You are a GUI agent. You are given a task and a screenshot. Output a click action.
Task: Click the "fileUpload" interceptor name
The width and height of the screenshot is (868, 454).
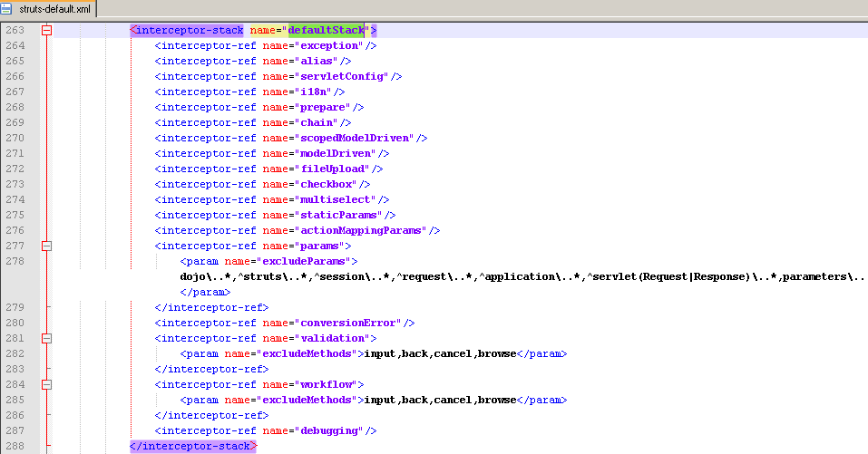pos(333,169)
